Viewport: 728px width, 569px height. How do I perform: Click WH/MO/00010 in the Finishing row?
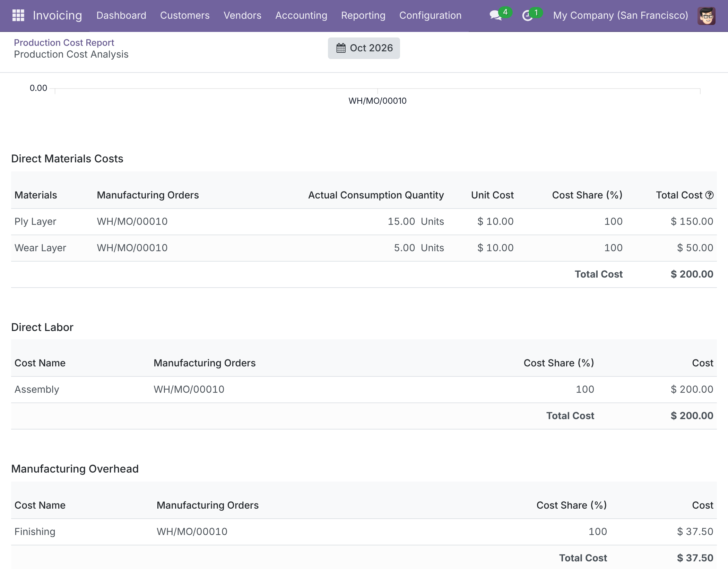click(x=192, y=532)
